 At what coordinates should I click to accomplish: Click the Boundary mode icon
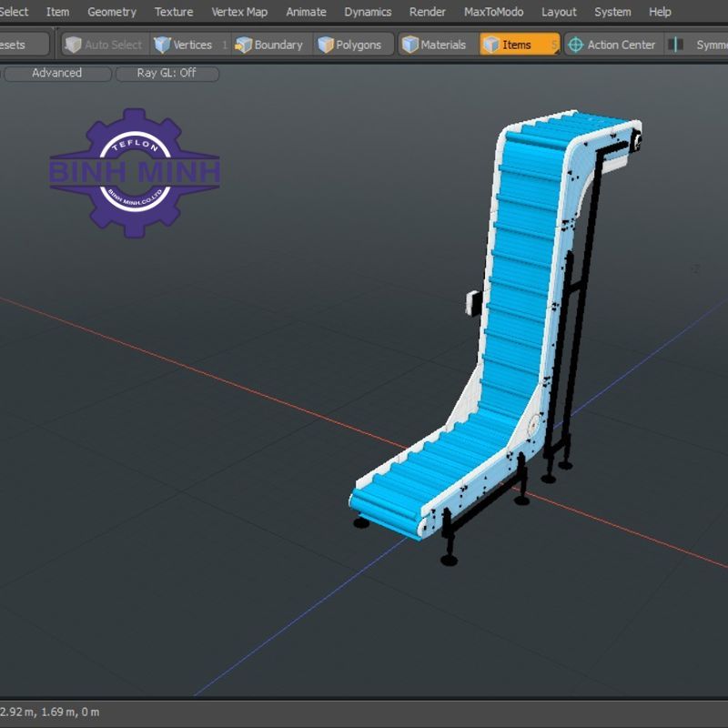[x=243, y=45]
